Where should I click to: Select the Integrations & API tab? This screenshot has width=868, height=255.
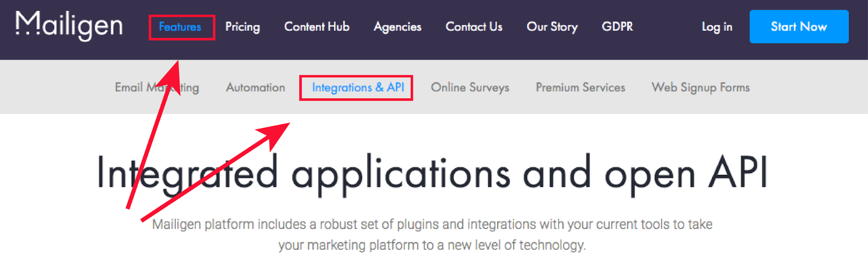tap(358, 88)
